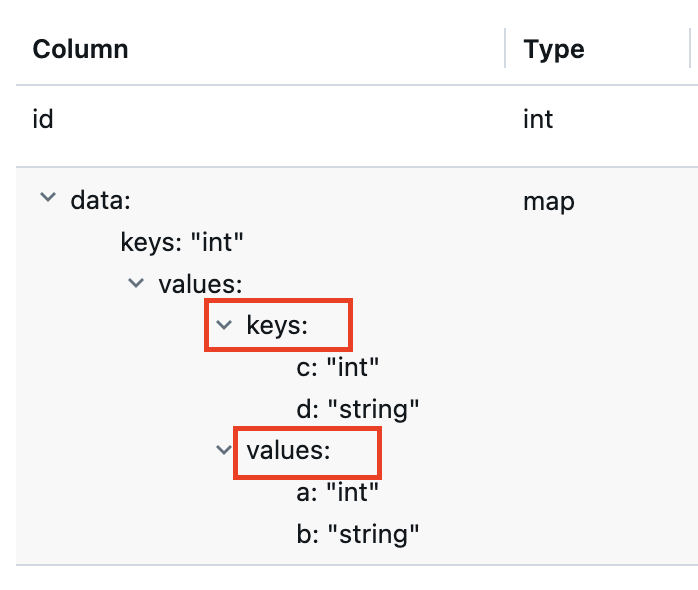Click the Type column header
The image size is (698, 590).
(554, 49)
